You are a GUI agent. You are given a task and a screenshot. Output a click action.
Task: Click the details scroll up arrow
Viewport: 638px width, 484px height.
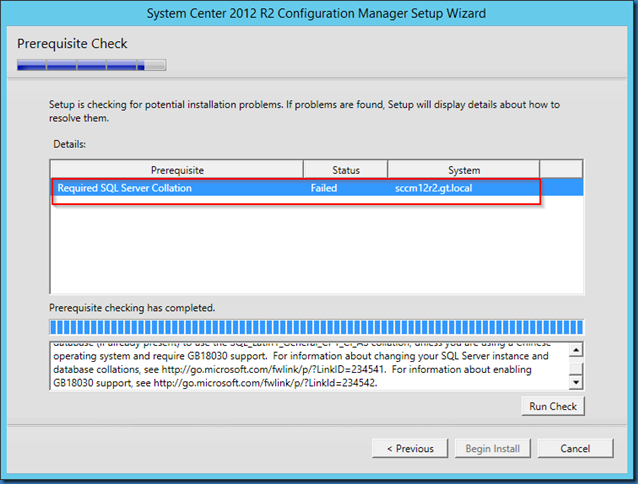[x=576, y=350]
